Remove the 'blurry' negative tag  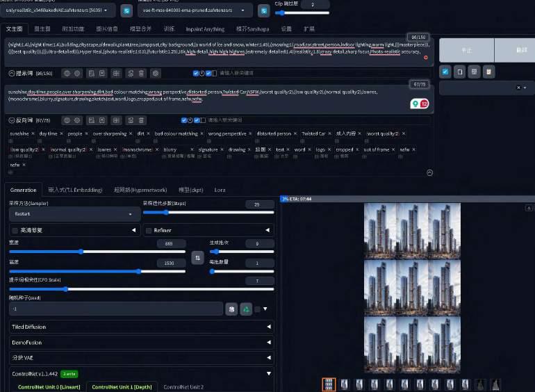[x=192, y=149]
